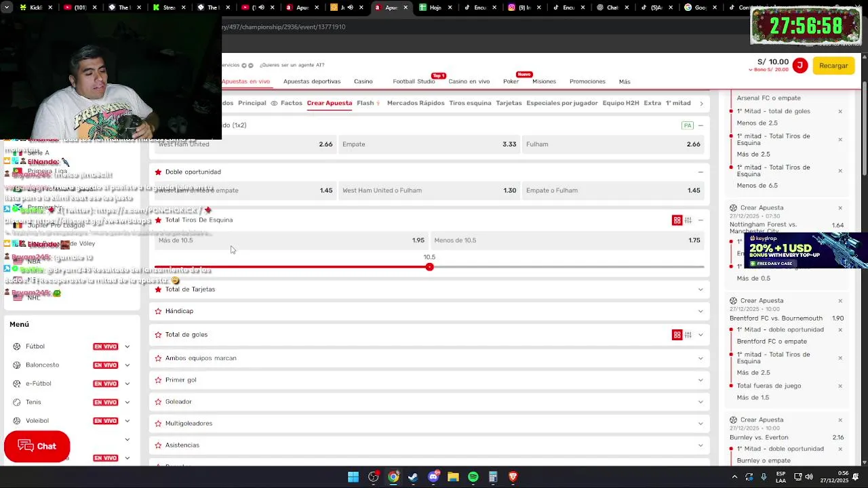Toggle the star beside Total Tiros De Esquina

click(158, 220)
